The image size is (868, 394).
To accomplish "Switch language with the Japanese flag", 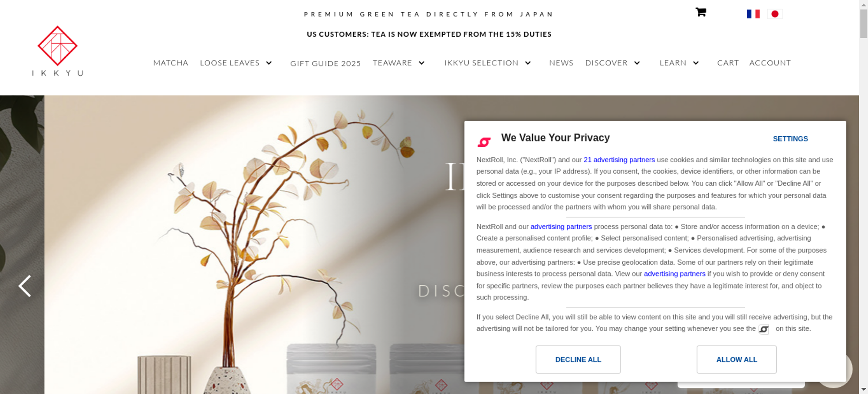I will point(775,14).
